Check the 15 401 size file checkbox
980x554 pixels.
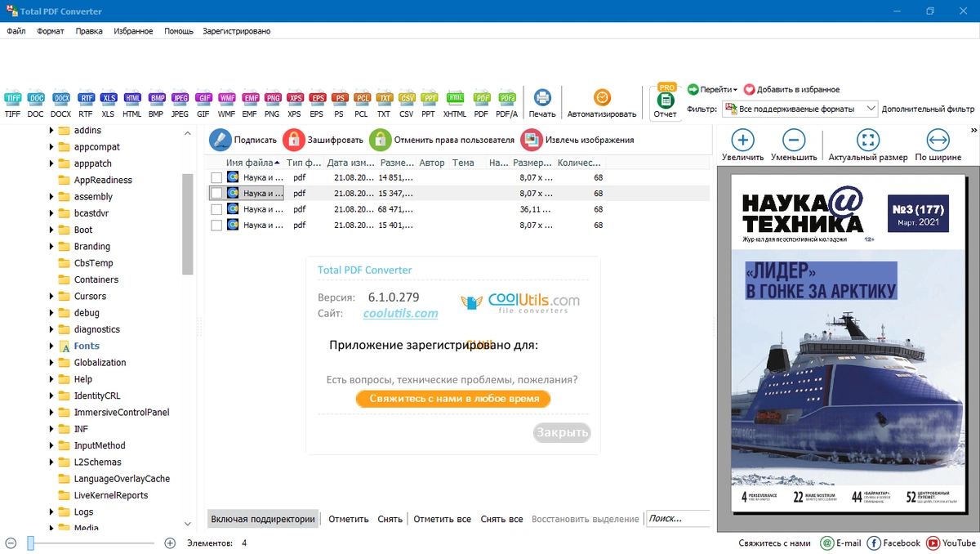tap(216, 226)
